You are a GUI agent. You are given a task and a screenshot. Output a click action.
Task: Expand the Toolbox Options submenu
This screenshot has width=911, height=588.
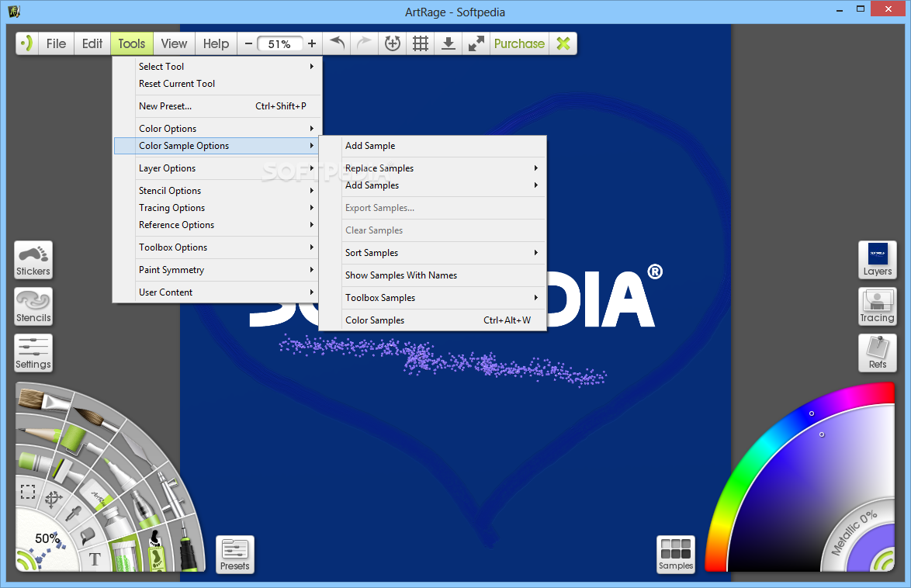tap(218, 247)
